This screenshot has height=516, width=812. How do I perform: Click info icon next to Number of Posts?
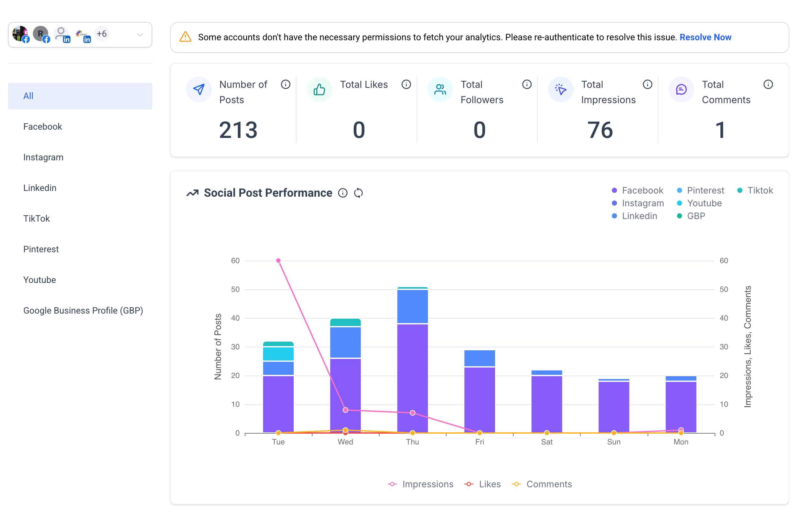(x=285, y=84)
